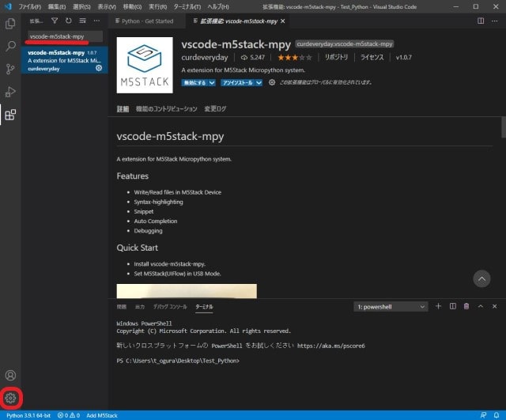Click the M5Stack extension logo
The height and width of the screenshot is (420, 506).
coord(145,65)
